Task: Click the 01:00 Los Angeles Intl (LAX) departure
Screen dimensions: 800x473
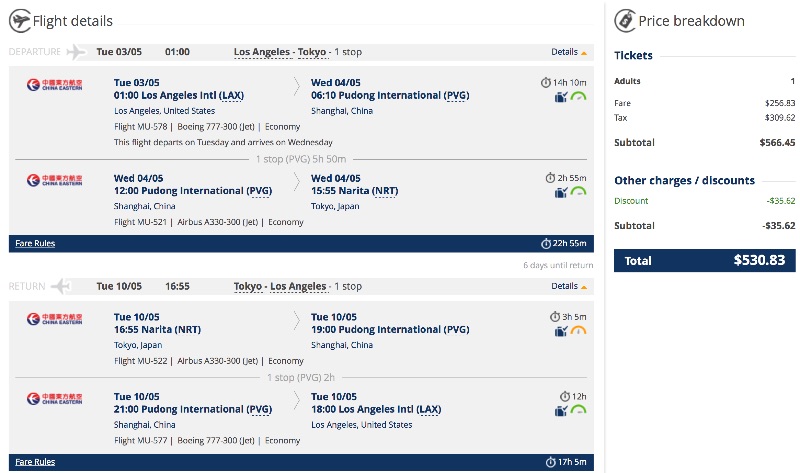Action: click(x=178, y=96)
